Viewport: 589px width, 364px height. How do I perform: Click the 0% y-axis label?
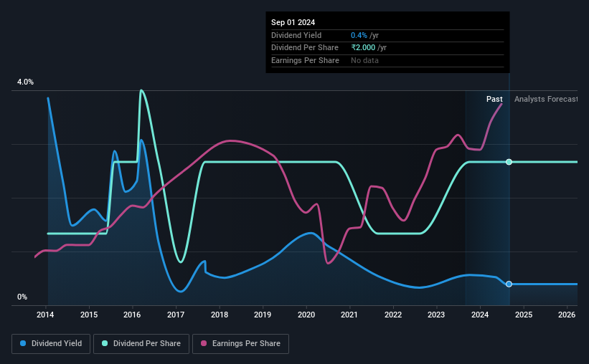(22, 297)
